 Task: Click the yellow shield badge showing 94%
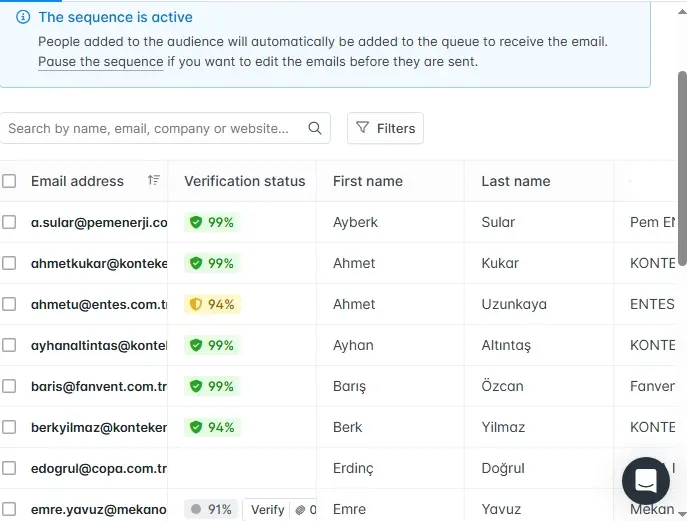point(196,304)
